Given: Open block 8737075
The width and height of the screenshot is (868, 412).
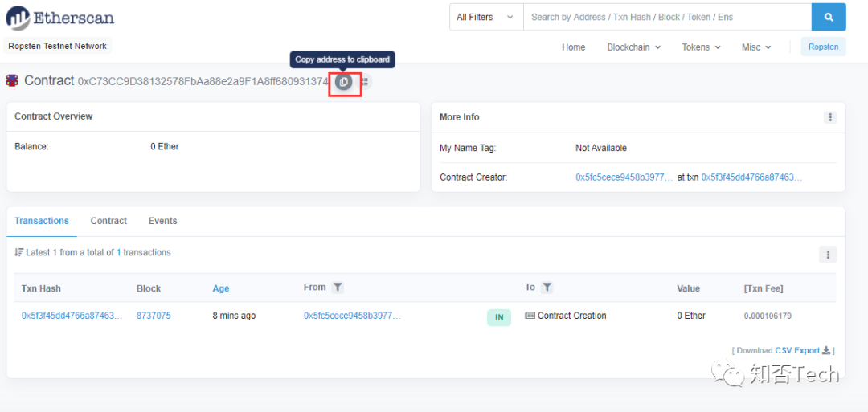Looking at the screenshot, I should pos(154,316).
